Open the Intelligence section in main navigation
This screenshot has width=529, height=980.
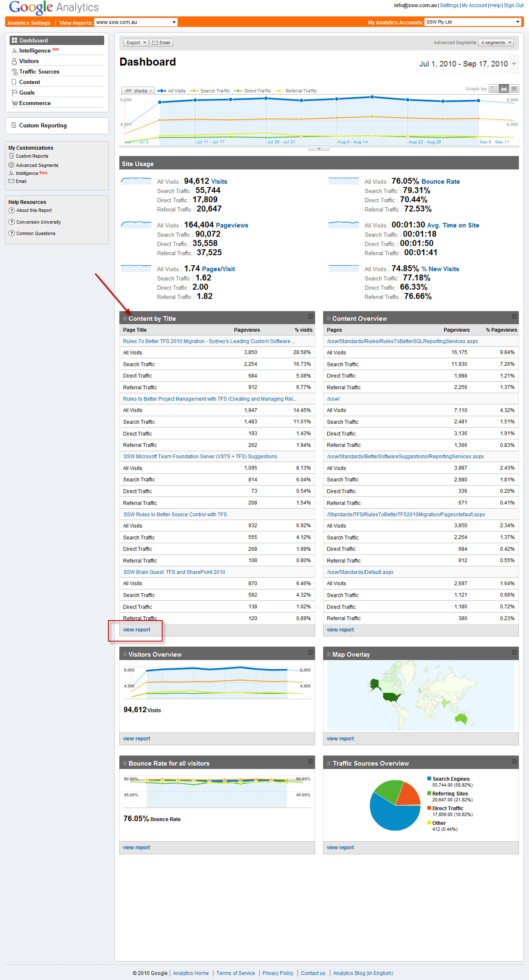[x=35, y=51]
